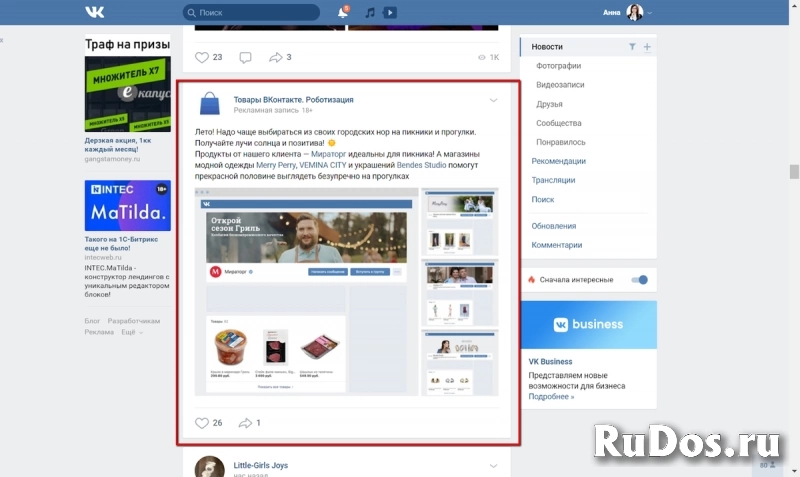800x477 pixels.
Task: Share the ad post with 1 repost
Action: (249, 423)
